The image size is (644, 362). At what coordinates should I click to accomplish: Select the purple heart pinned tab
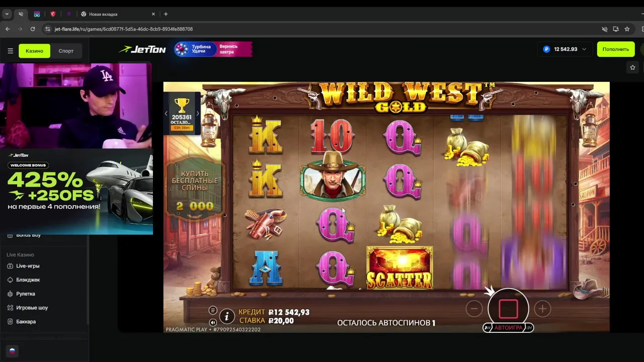click(x=69, y=14)
